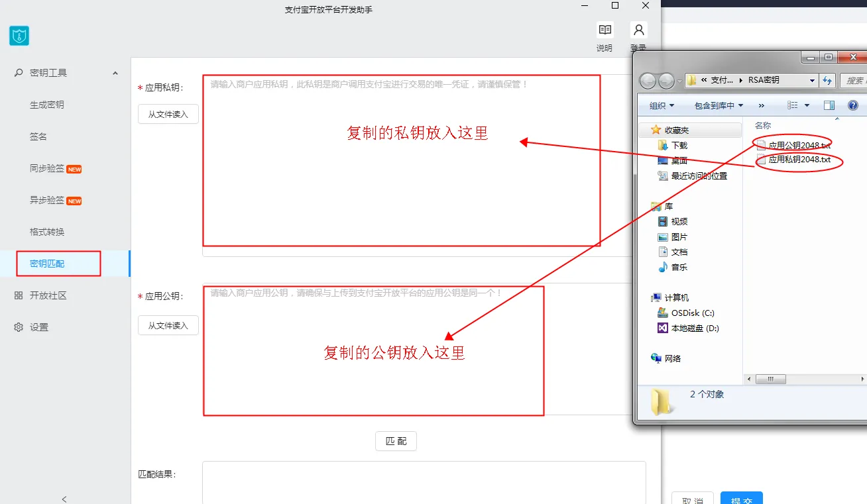Click into 应用公钥 text area

point(418,349)
